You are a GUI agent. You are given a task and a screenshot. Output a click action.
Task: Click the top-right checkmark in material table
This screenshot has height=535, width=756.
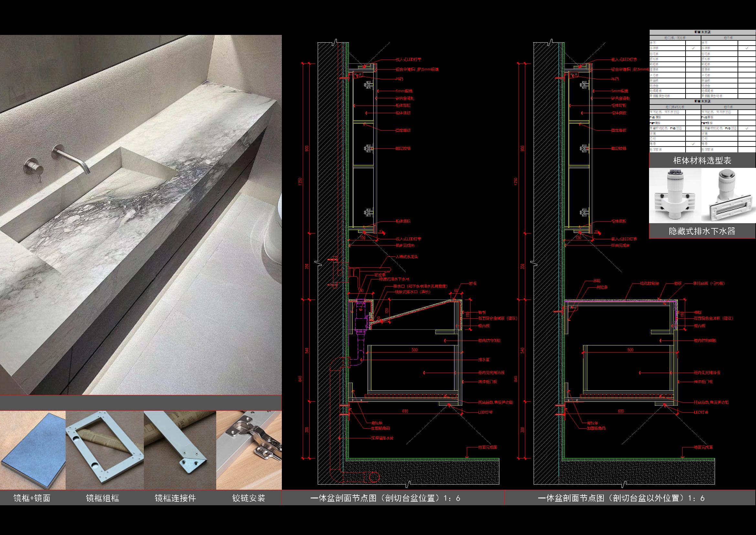pos(747,48)
